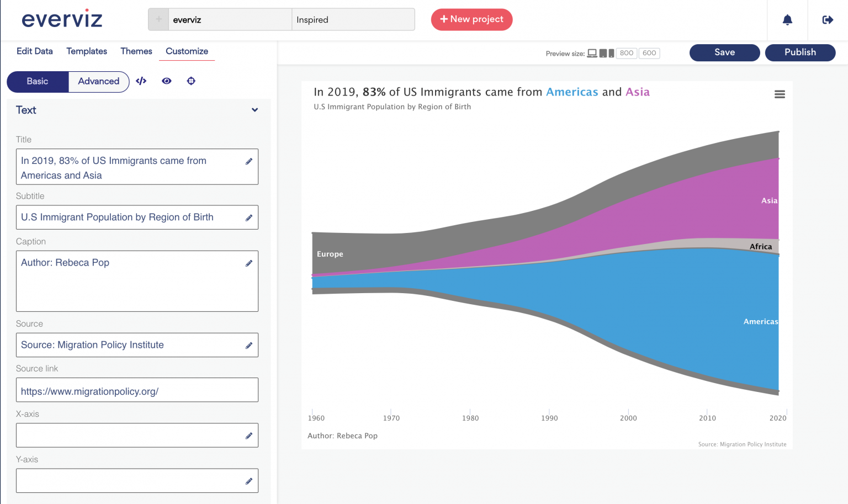Click the logout icon in the header
Screen dimensions: 848x504
[x=828, y=19]
